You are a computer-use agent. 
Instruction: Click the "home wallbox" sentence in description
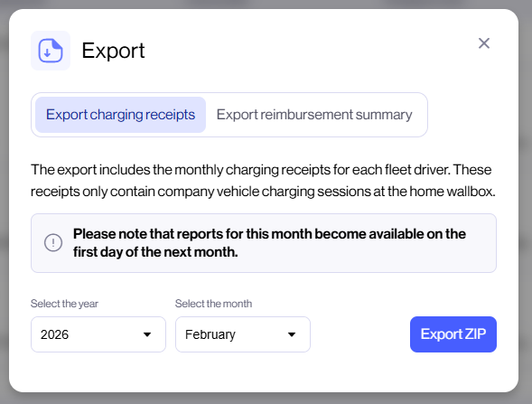263,191
